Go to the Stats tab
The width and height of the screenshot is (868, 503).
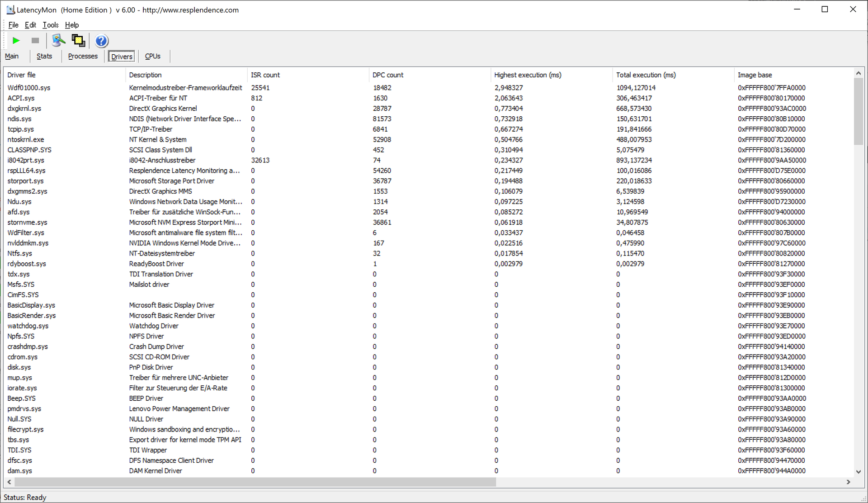click(x=44, y=56)
